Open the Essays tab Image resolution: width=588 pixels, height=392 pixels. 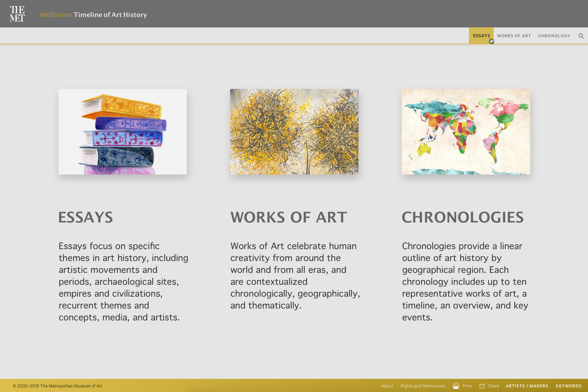(x=481, y=36)
